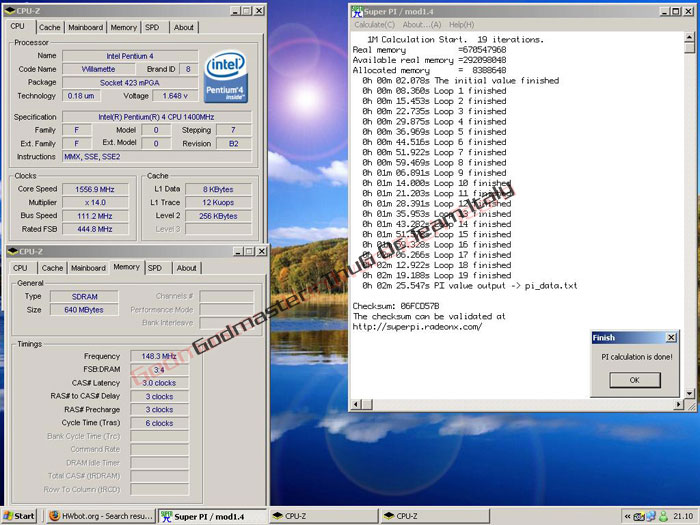Click Cycle Time value 6 clocks

(159, 423)
